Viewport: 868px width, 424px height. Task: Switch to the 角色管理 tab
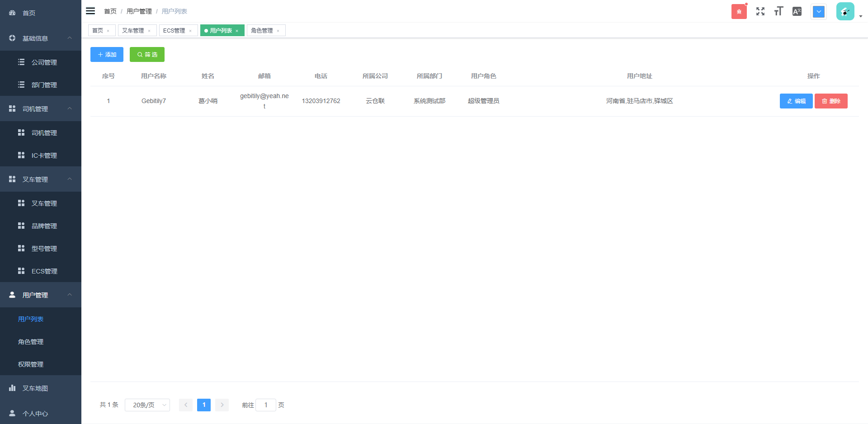click(262, 31)
